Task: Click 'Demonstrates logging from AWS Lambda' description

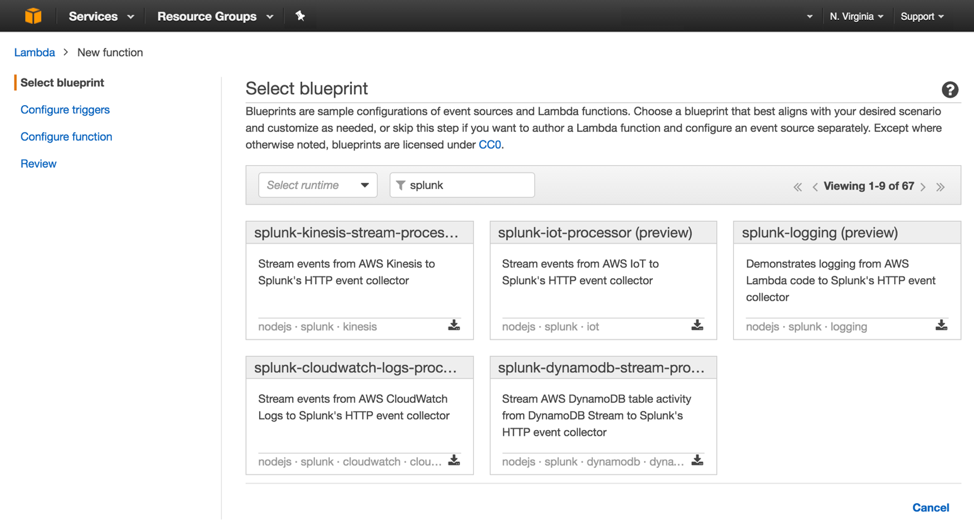Action: click(x=840, y=281)
